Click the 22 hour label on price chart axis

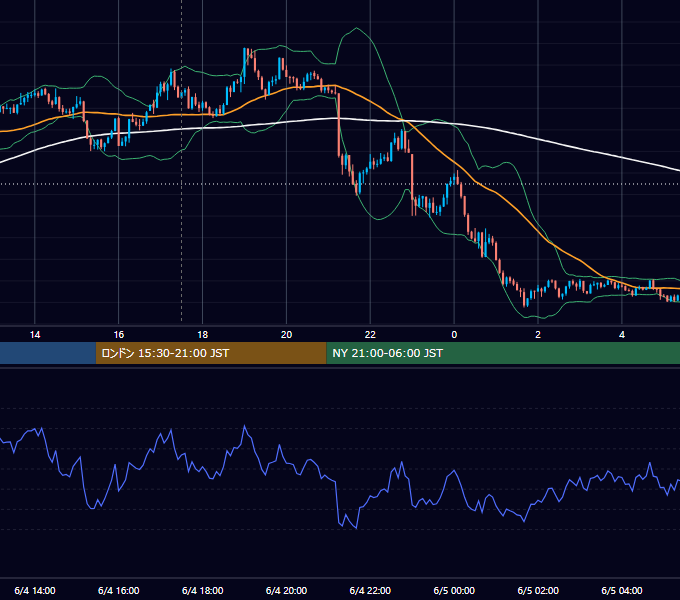point(370,335)
